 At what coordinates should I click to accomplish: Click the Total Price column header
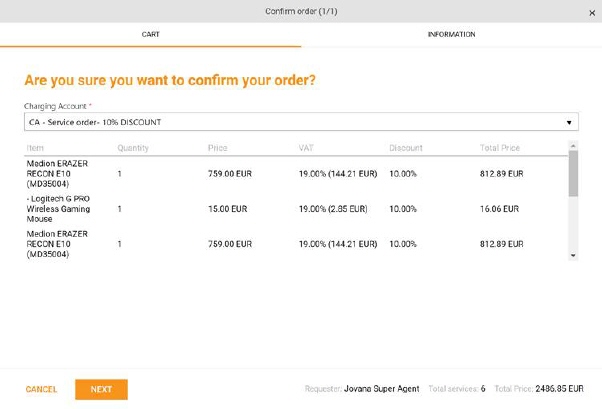(500, 148)
